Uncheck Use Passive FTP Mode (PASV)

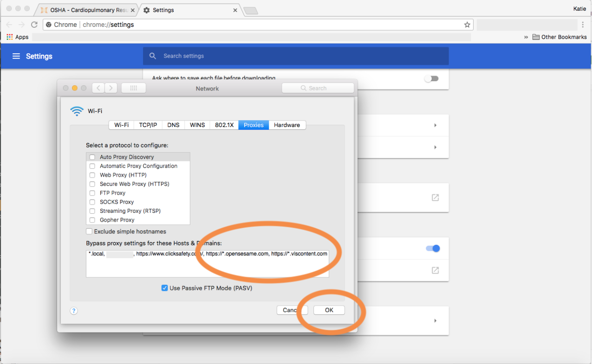[164, 288]
